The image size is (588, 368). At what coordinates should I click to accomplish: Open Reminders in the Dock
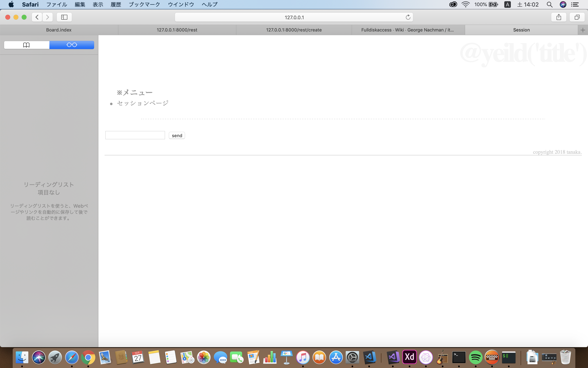pos(171,357)
